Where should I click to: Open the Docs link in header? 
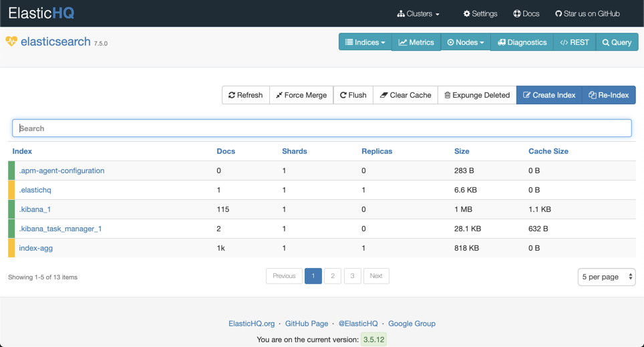[526, 13]
